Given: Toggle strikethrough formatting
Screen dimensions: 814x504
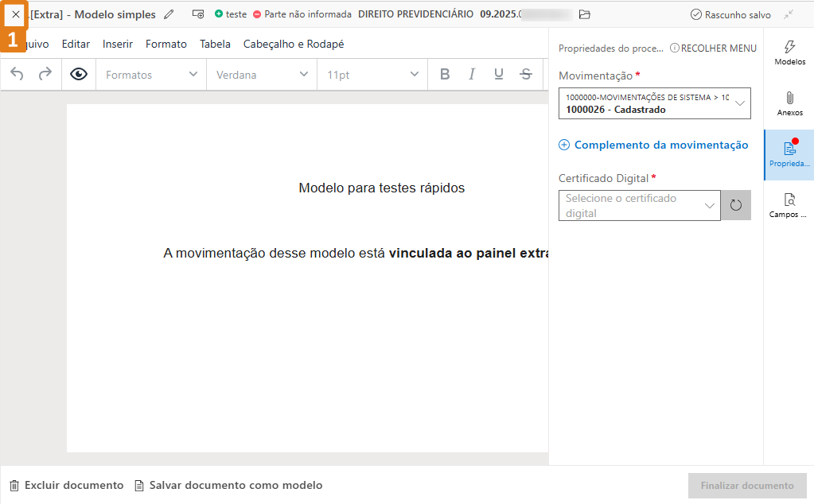Looking at the screenshot, I should click(524, 73).
